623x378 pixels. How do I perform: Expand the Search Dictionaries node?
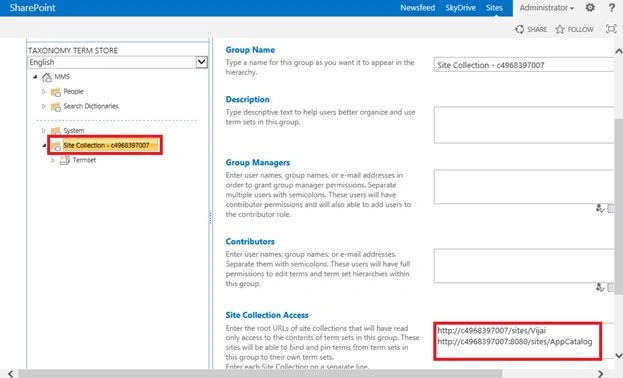[x=44, y=106]
